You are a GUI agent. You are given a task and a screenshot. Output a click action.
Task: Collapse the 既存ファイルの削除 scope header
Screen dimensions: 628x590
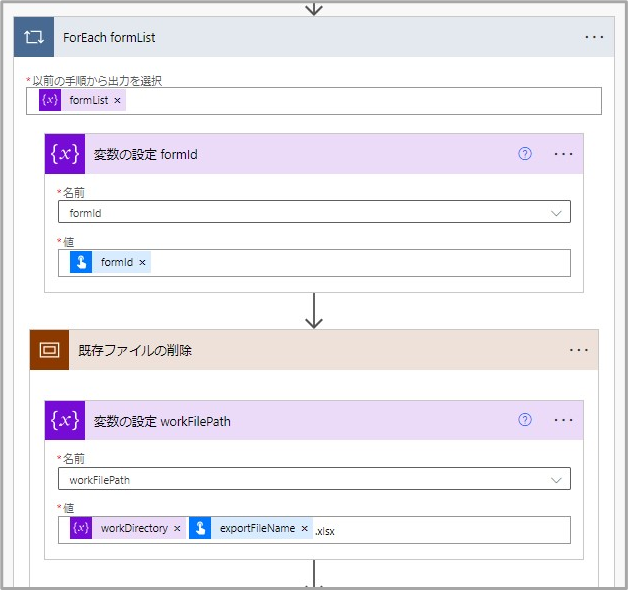300,350
